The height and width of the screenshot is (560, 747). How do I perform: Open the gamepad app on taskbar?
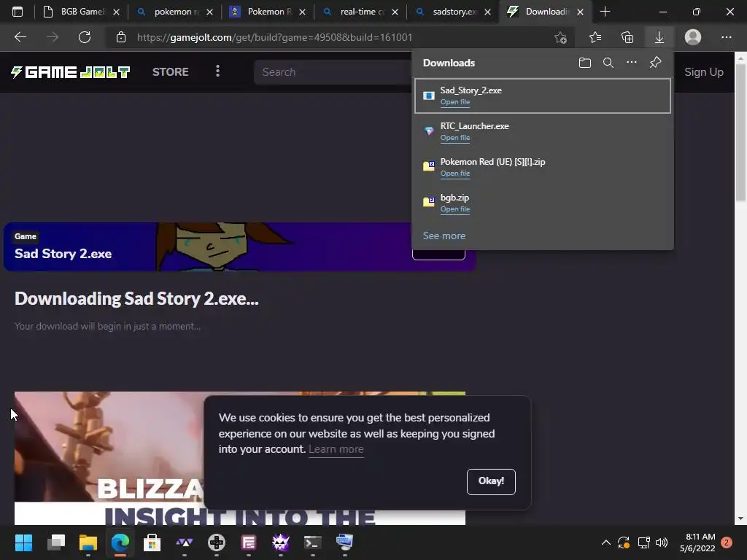[x=216, y=542]
